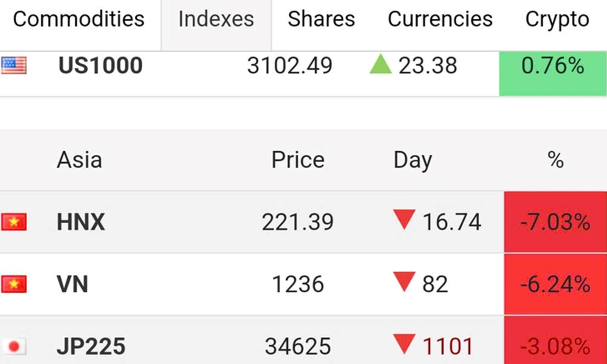Open the Currencies tab
Image resolution: width=607 pixels, height=364 pixels.
(x=440, y=19)
